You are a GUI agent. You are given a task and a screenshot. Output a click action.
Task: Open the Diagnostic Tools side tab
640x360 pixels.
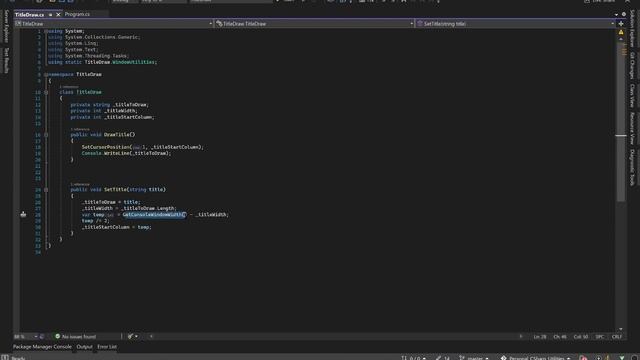[x=632, y=167]
